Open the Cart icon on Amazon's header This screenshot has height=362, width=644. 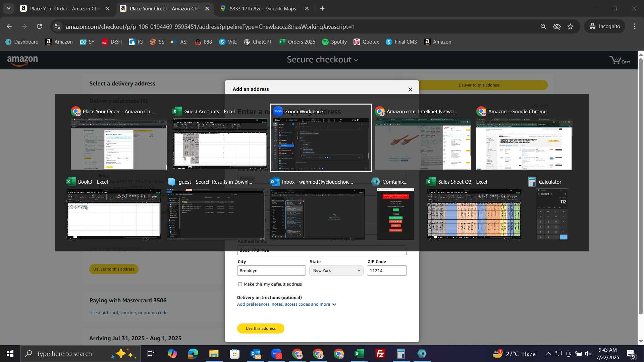(620, 60)
